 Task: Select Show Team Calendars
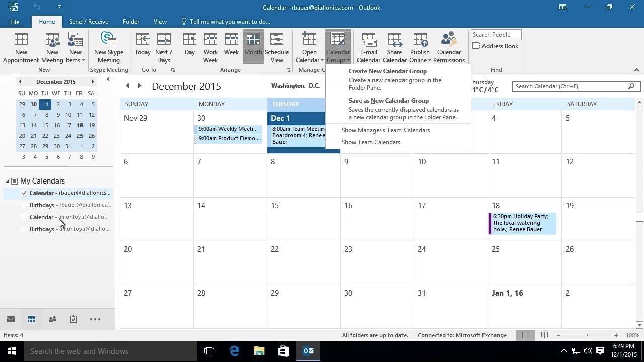point(398,142)
